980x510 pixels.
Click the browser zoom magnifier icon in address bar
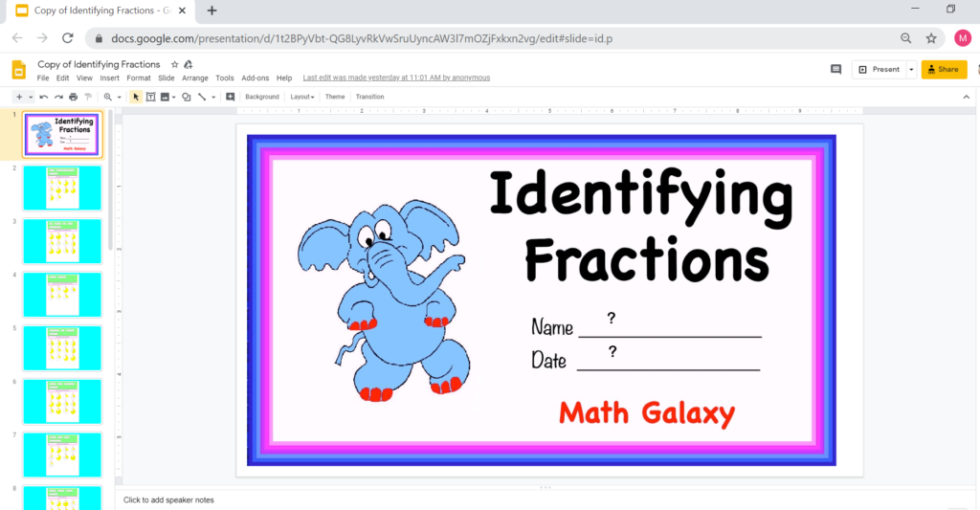905,38
